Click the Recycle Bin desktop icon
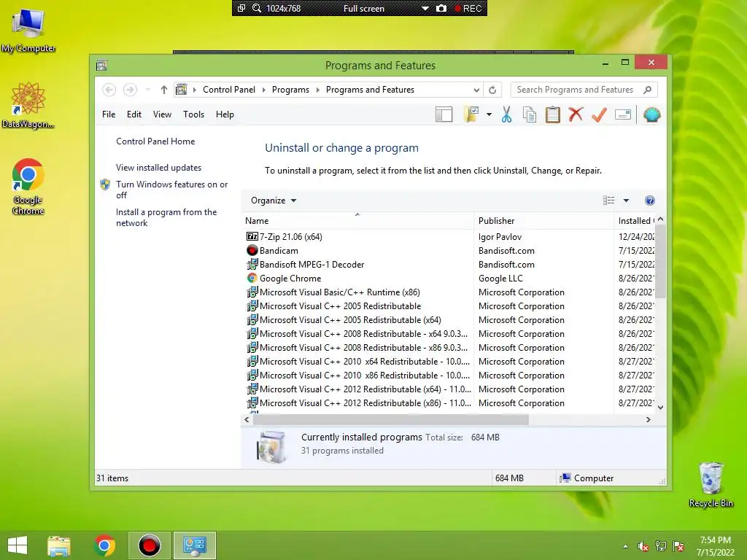Viewport: 747px width, 560px height. pos(711,484)
